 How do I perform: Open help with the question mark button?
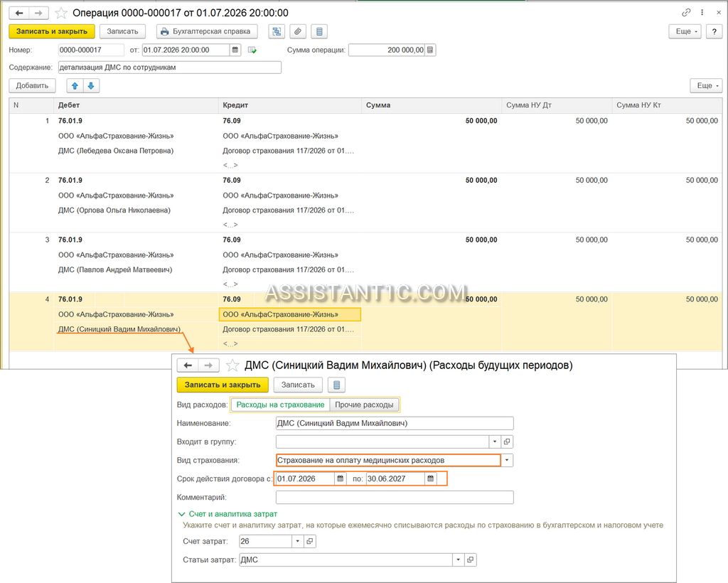coord(714,31)
